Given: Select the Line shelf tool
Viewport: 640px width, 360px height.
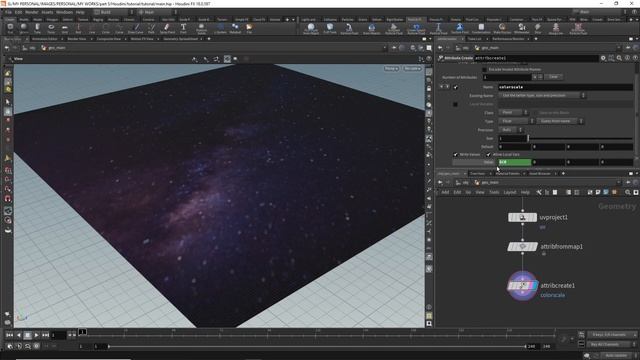Looking at the screenshot, I should (x=92, y=28).
